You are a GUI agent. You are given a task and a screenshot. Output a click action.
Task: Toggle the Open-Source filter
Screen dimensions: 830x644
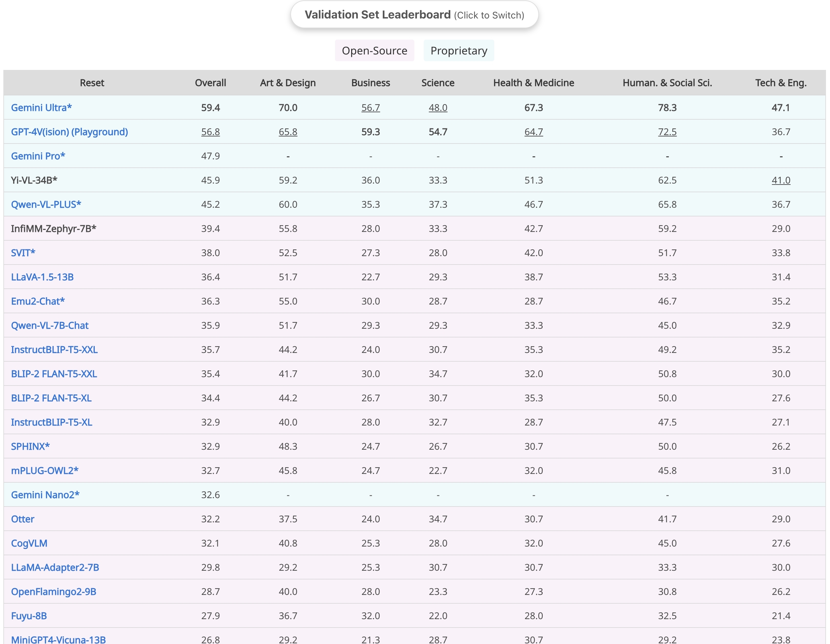(374, 50)
